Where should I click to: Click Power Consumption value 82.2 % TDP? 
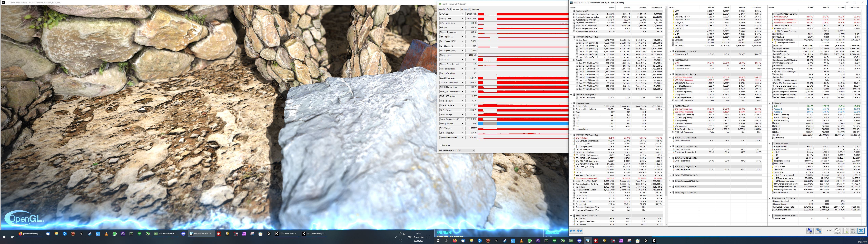click(x=471, y=119)
